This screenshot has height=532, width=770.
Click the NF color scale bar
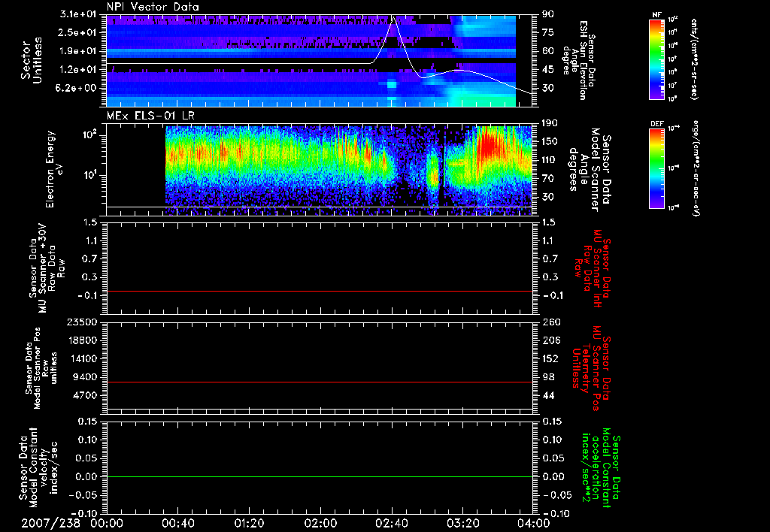point(657,59)
